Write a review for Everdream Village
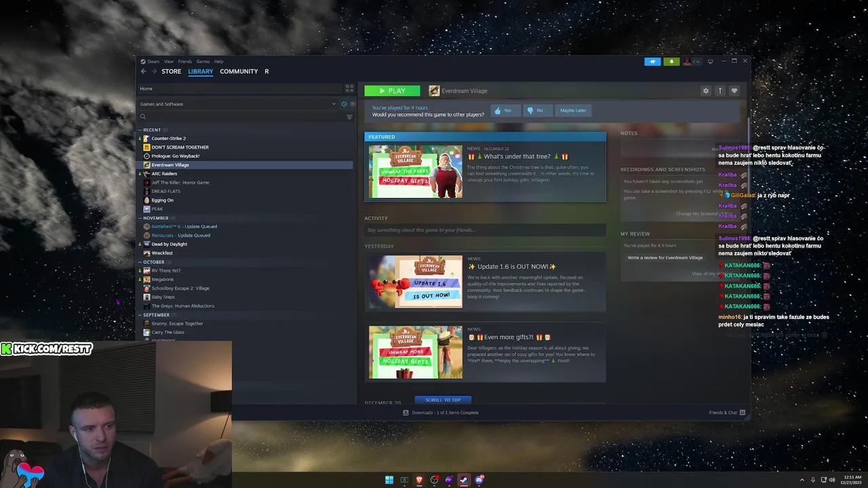The width and height of the screenshot is (868, 488). pos(665,258)
